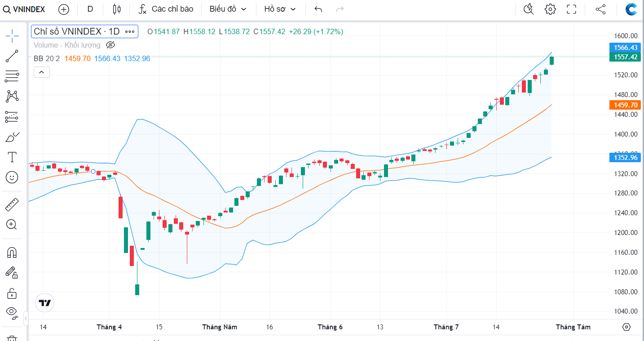Viewport: 644px width, 341px height.
Task: Enter fullscreen mode
Action: click(571, 9)
